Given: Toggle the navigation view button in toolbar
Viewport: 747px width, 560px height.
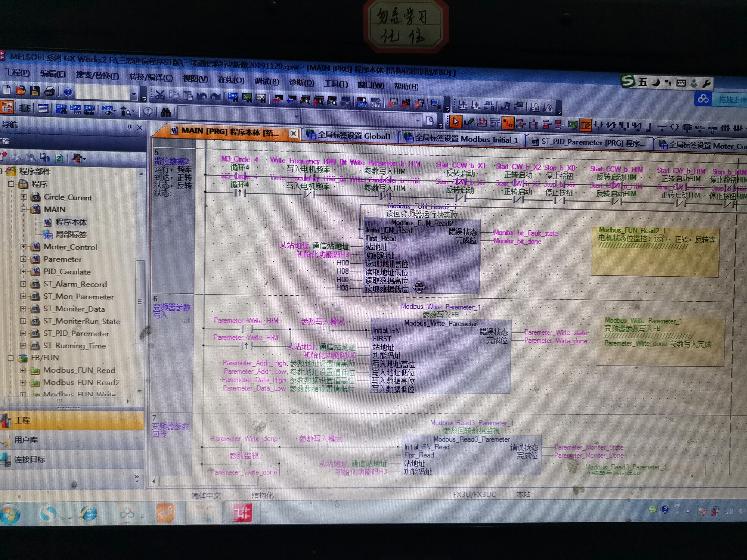Looking at the screenshot, I should point(6,108).
